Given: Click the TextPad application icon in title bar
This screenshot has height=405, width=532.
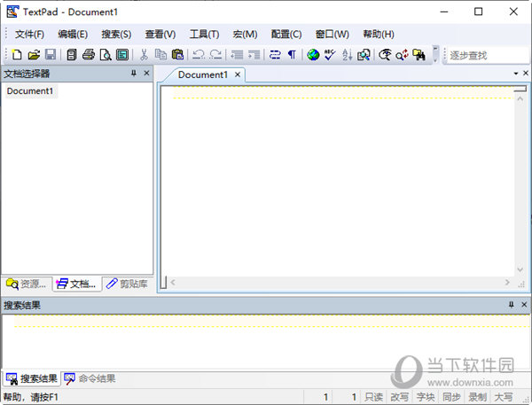Looking at the screenshot, I should [12, 12].
